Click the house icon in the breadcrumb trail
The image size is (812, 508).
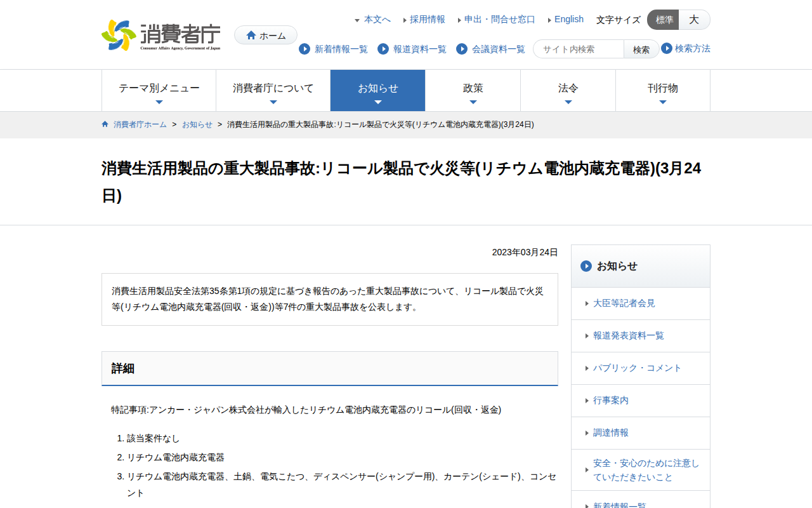[105, 124]
